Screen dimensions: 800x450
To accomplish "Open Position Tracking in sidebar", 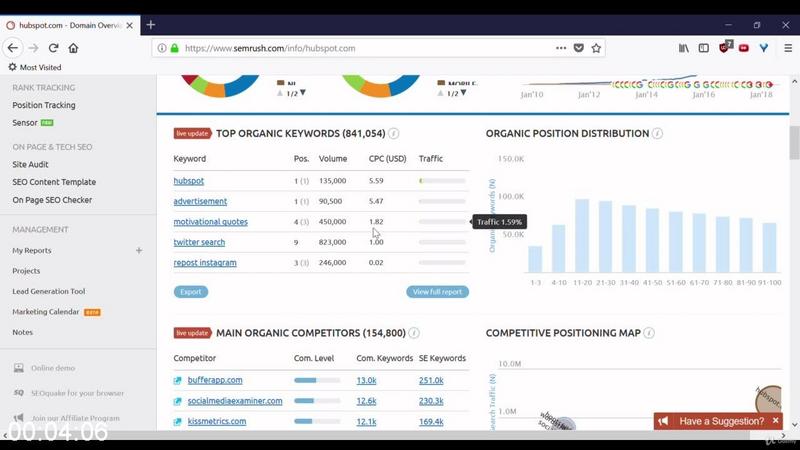I will (44, 105).
